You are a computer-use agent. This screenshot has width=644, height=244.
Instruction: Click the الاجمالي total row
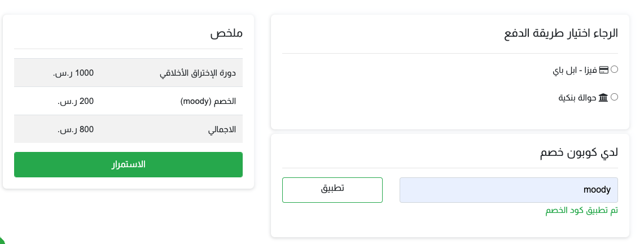tap(128, 129)
